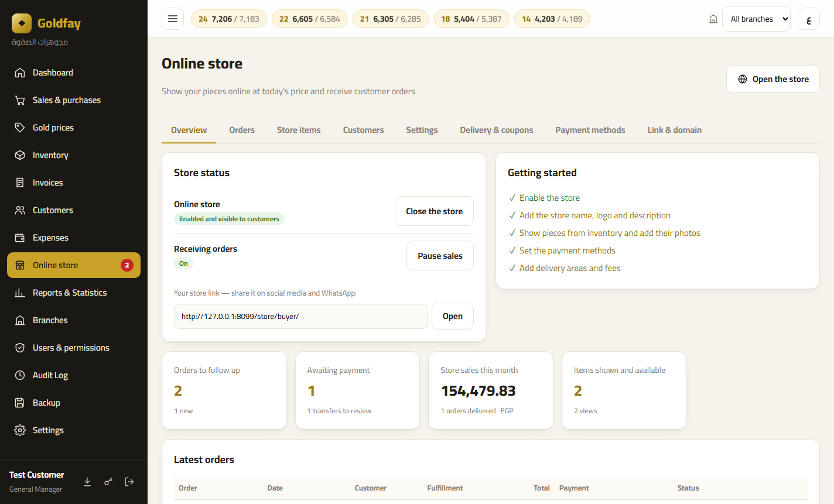The width and height of the screenshot is (834, 504).
Task: Open the Awaiting payment card
Action: point(357,390)
